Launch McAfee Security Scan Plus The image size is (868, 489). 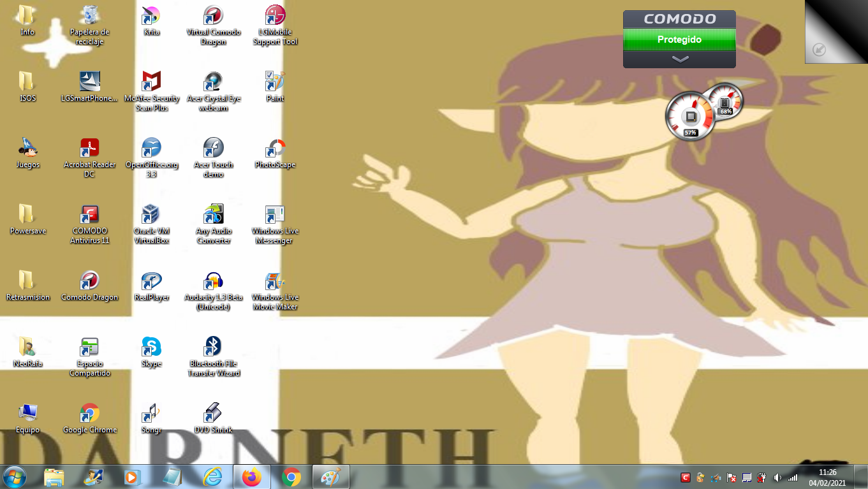coord(152,91)
